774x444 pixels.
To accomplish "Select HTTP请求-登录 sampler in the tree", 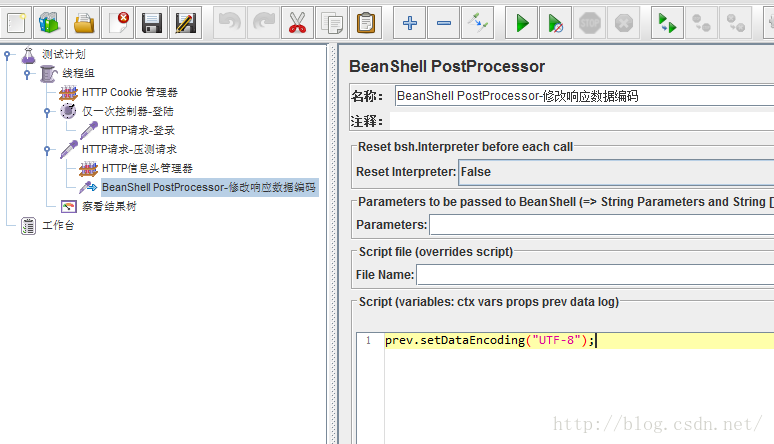I will pos(137,130).
